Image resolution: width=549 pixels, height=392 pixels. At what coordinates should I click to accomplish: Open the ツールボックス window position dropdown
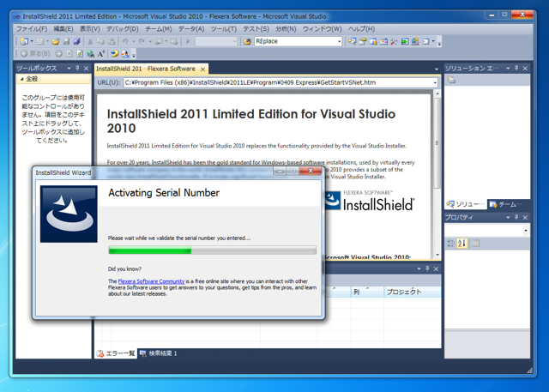69,69
